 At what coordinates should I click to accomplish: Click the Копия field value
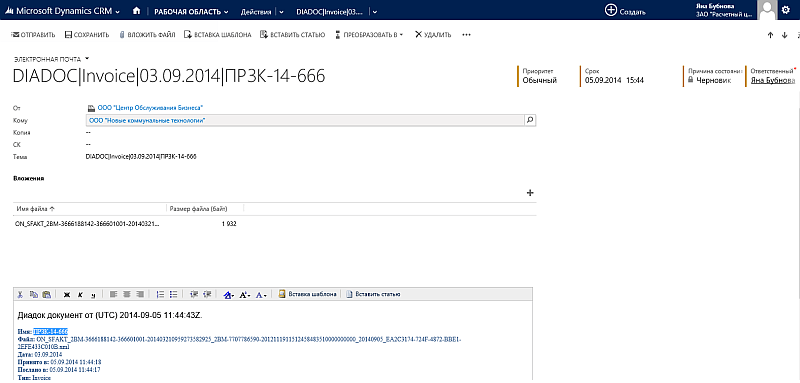tap(89, 133)
